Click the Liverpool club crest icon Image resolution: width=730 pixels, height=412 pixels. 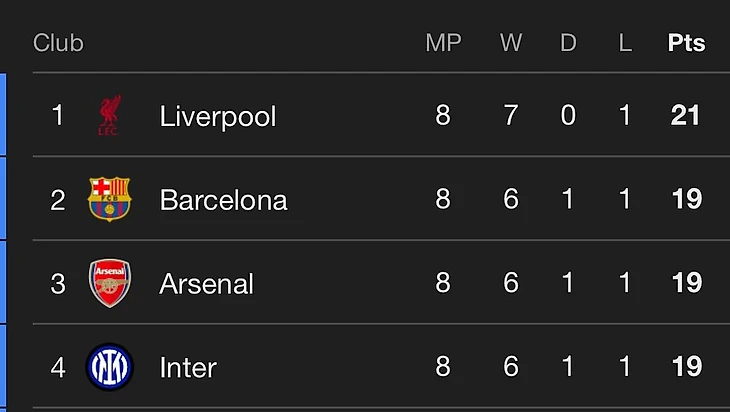(108, 116)
